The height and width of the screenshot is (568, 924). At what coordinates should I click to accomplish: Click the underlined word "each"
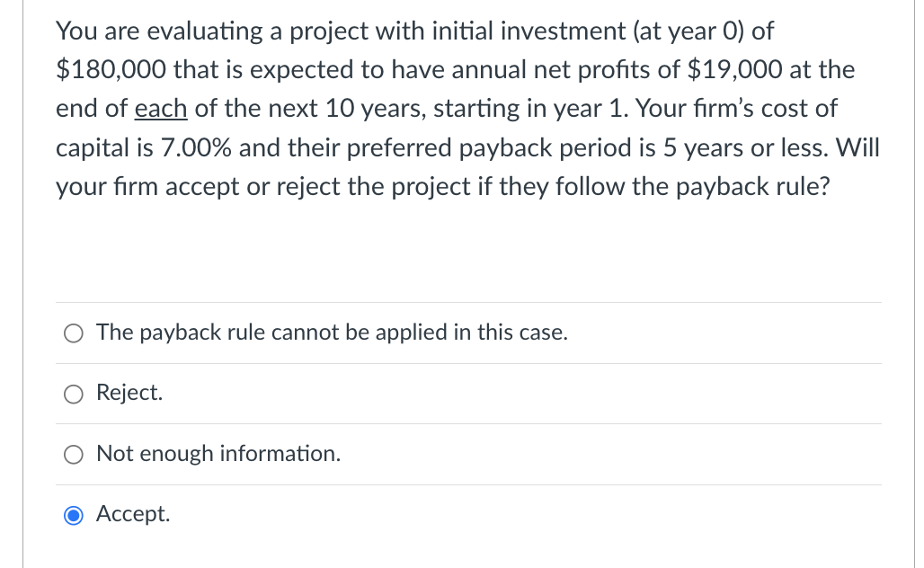coord(160,108)
